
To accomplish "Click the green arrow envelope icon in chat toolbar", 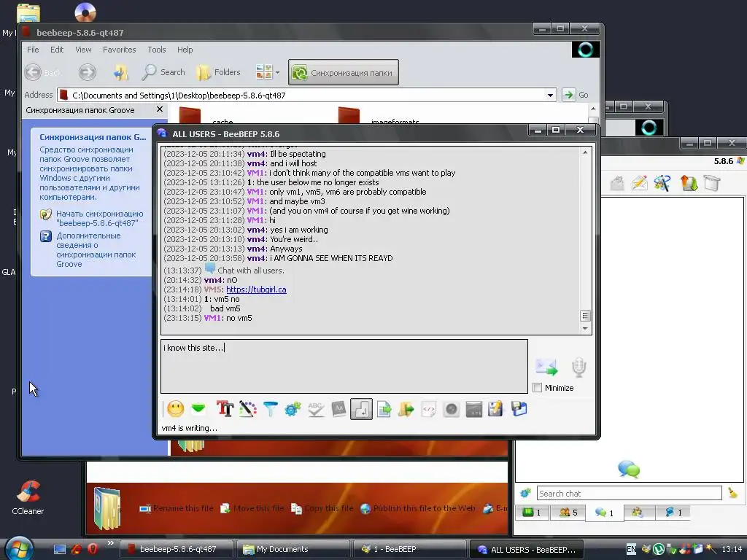I will [x=198, y=408].
